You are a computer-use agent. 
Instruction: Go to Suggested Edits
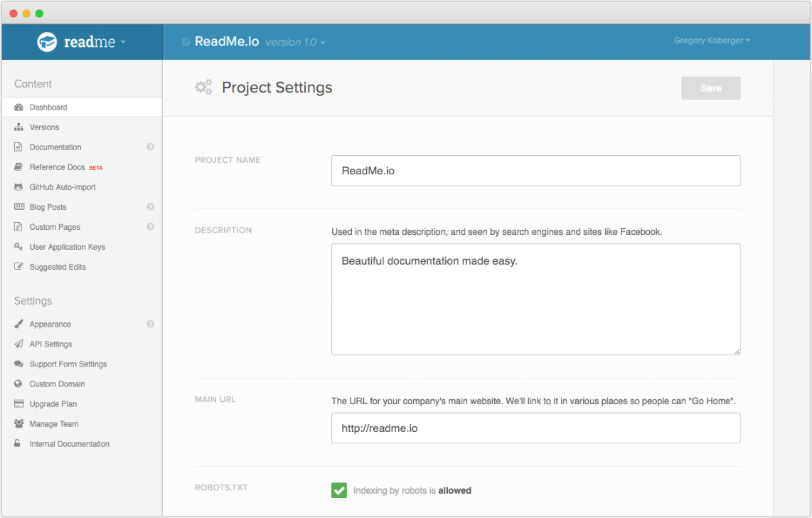[58, 267]
